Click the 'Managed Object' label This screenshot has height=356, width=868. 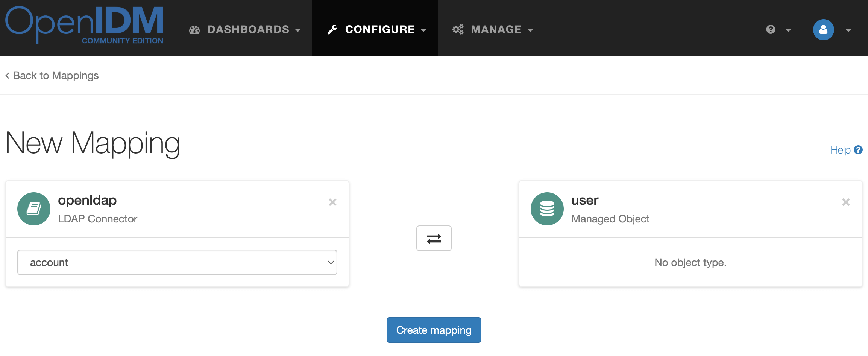coord(610,219)
